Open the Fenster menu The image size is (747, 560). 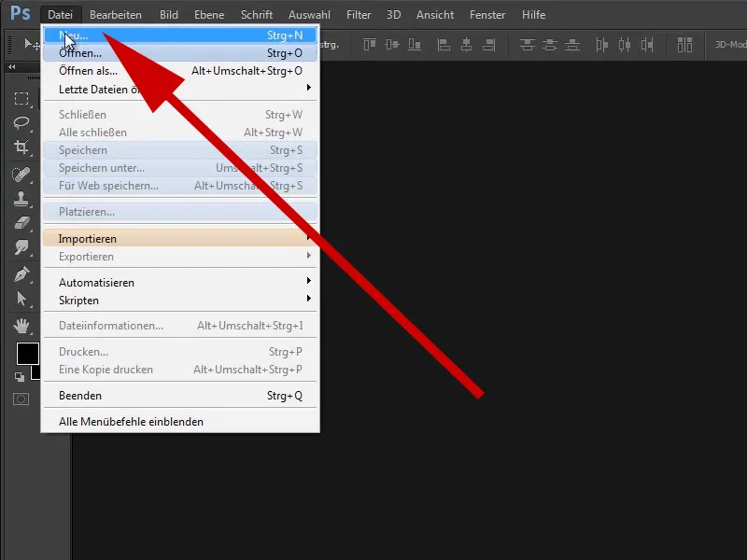(486, 14)
